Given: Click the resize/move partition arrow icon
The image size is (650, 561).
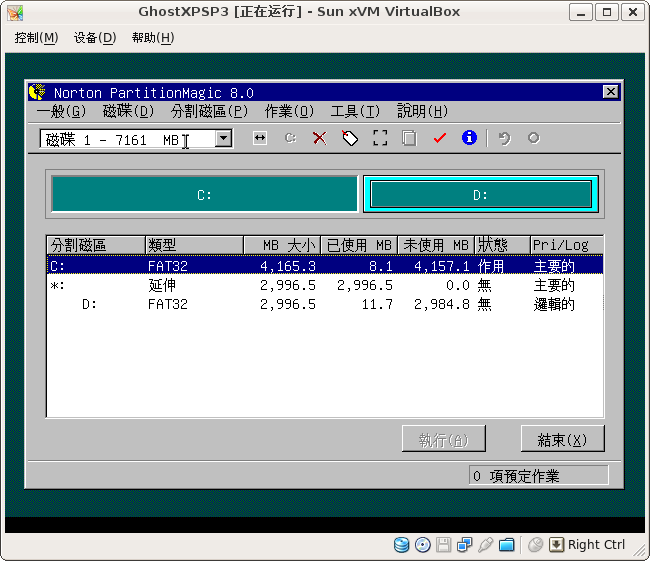Looking at the screenshot, I should (x=260, y=138).
